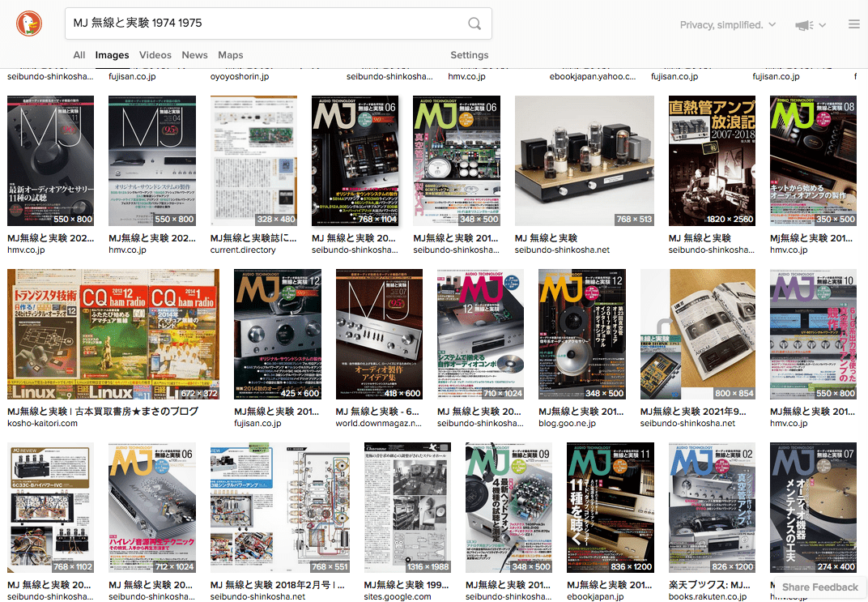The width and height of the screenshot is (868, 602).
Task: Click the title MJ無線と実験 | 古本買取書房★まさのブログ
Action: pos(102,411)
